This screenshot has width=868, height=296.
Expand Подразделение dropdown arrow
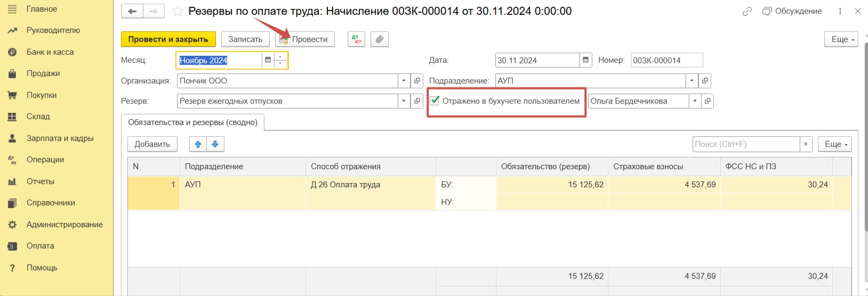(692, 80)
